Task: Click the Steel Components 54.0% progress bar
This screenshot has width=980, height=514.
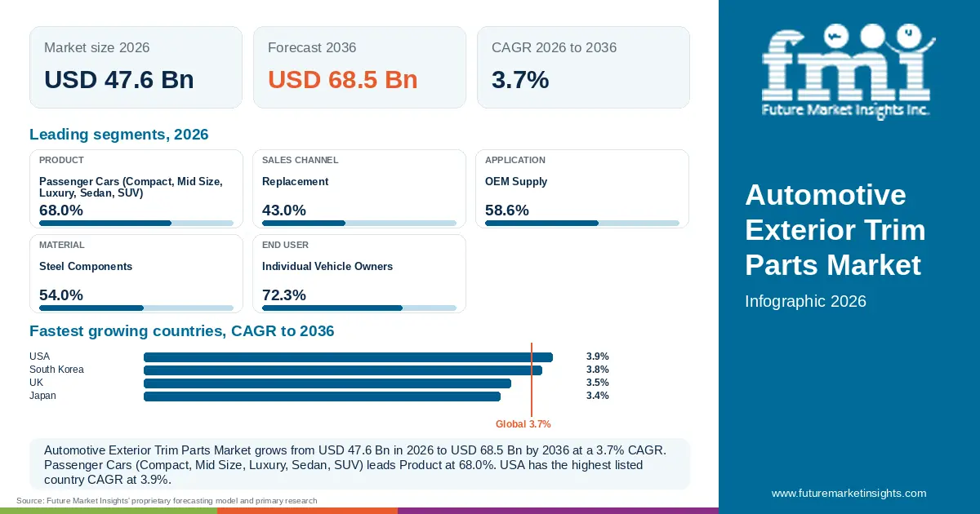Action: 136,308
